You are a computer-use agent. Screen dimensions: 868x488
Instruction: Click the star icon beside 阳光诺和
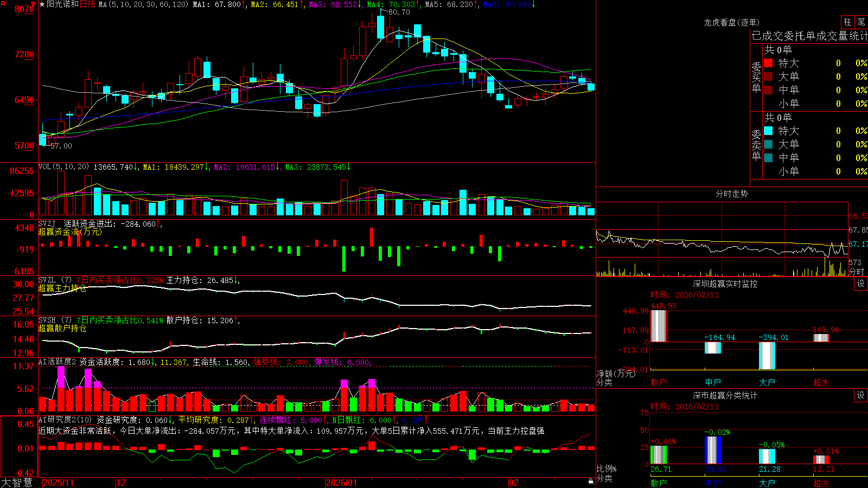[x=42, y=4]
